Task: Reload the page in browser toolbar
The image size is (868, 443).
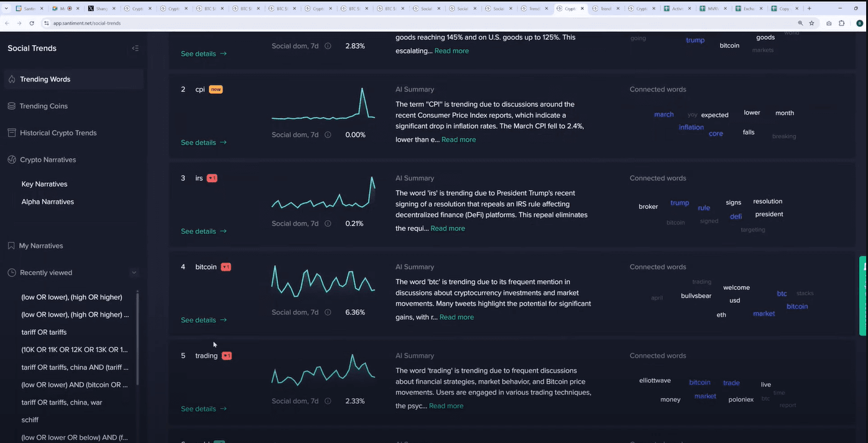Action: [32, 23]
